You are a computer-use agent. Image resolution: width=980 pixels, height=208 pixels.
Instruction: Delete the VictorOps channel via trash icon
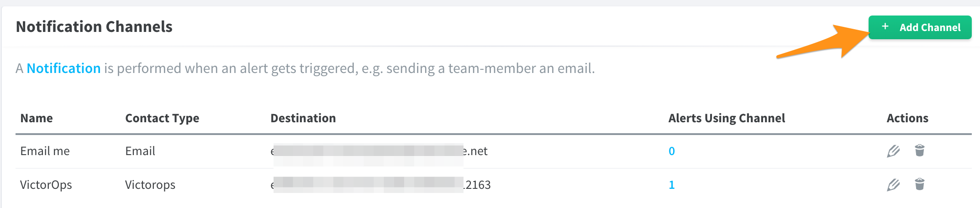point(920,184)
